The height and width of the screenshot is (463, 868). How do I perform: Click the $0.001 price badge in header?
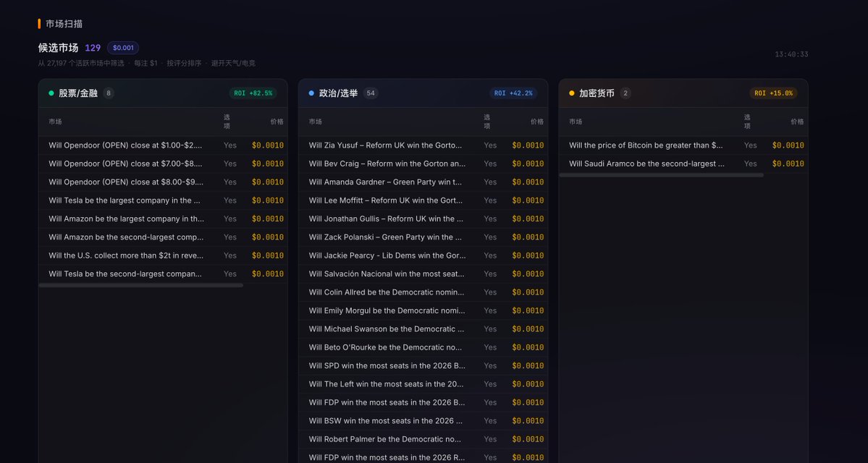122,47
